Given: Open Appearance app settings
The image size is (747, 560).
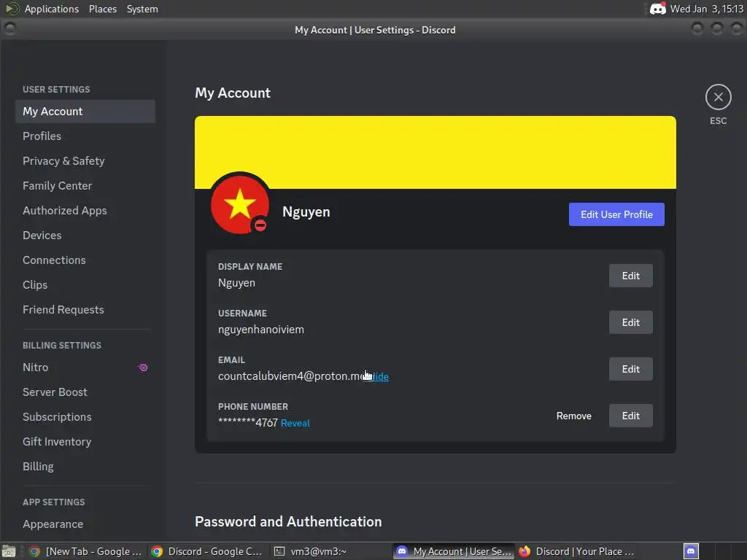Looking at the screenshot, I should (85, 524).
